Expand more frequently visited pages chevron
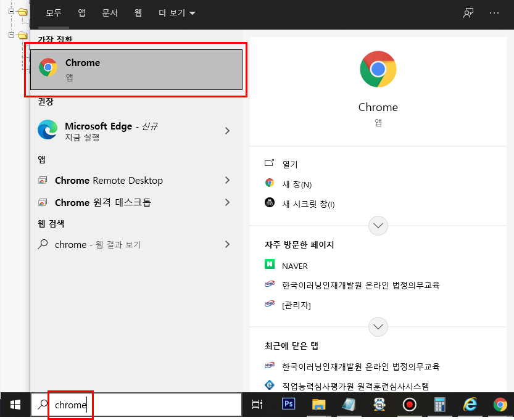This screenshot has height=420, width=514. [378, 327]
